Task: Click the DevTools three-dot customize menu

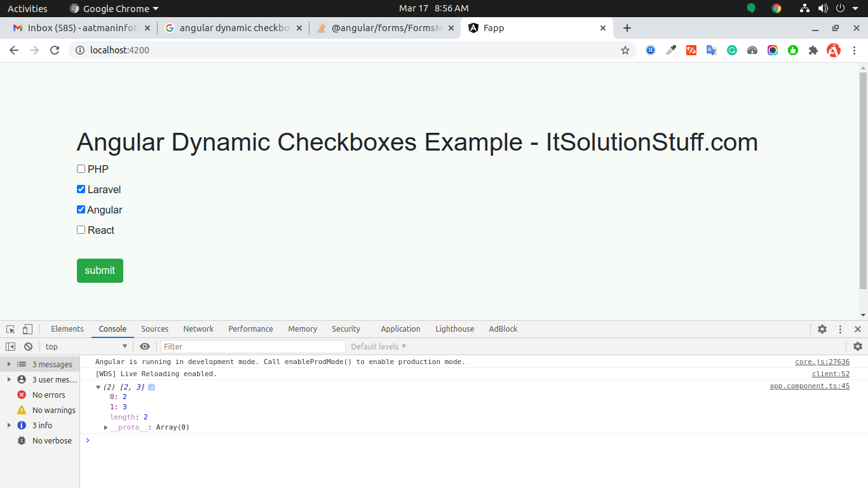Action: 840,329
